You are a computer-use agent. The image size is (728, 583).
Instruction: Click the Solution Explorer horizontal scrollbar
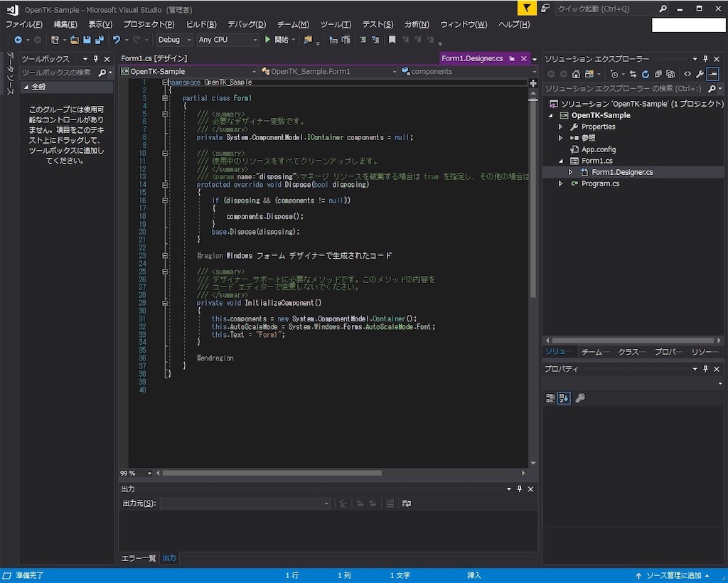click(x=632, y=341)
